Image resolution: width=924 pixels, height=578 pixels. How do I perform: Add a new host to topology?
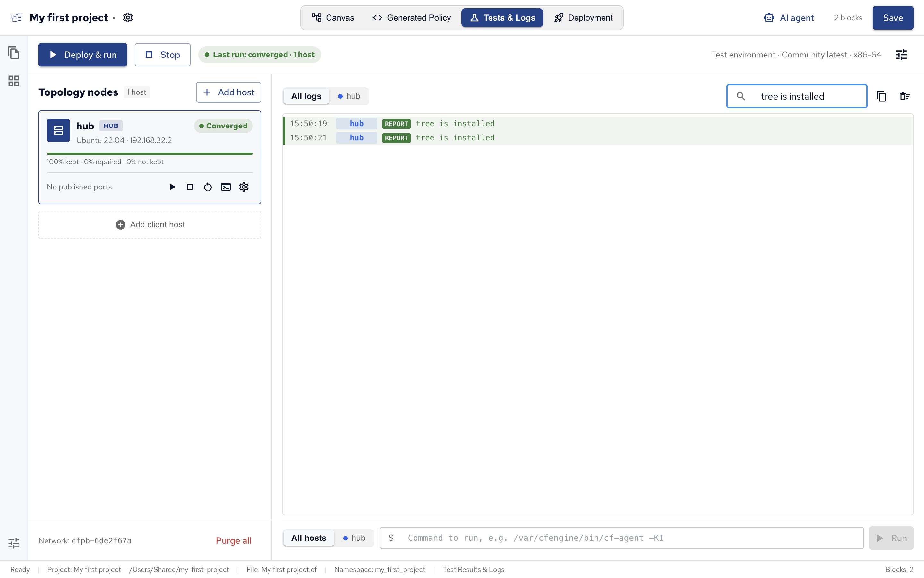[x=228, y=92]
